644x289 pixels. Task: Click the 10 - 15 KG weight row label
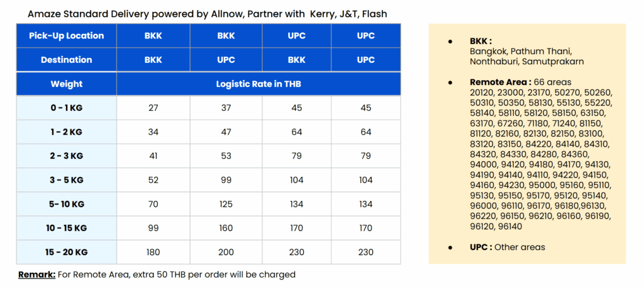coord(66,228)
